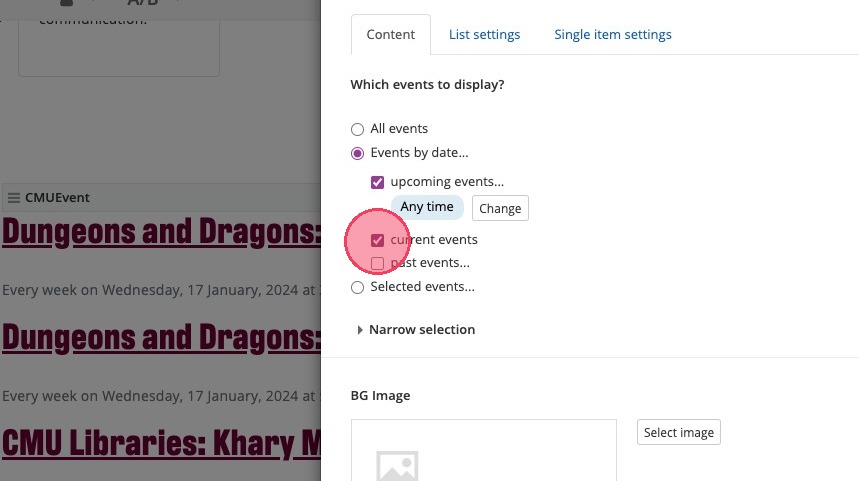Image resolution: width=859 pixels, height=481 pixels.
Task: Click the BG Image preview box
Action: point(483,451)
